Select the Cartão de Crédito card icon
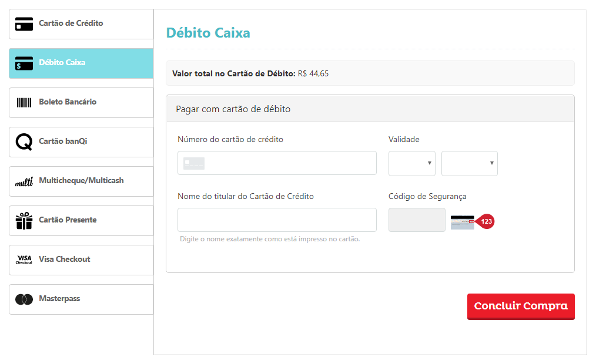 (x=24, y=24)
